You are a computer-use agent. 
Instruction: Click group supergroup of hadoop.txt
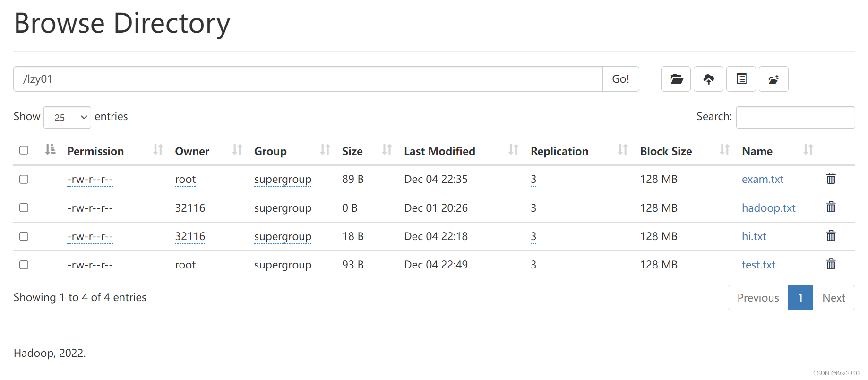click(283, 208)
